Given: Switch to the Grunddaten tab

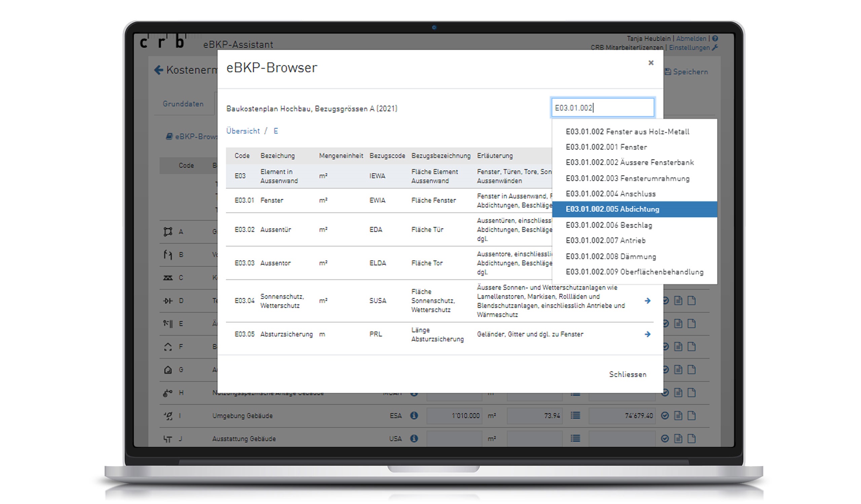Looking at the screenshot, I should click(183, 104).
